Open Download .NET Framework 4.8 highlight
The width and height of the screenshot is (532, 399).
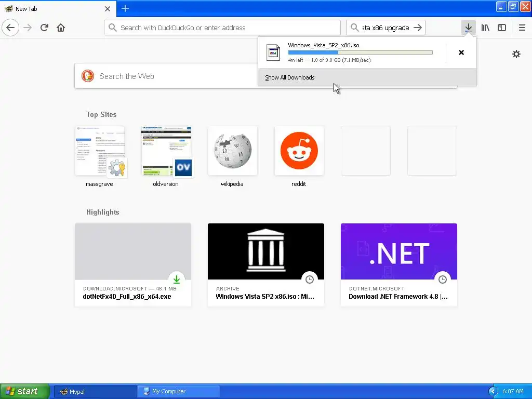[399, 264]
